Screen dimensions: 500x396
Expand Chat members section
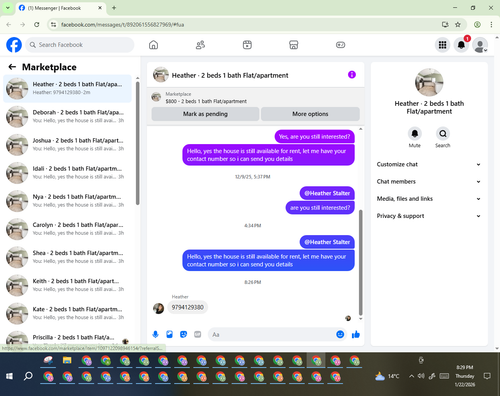click(429, 182)
